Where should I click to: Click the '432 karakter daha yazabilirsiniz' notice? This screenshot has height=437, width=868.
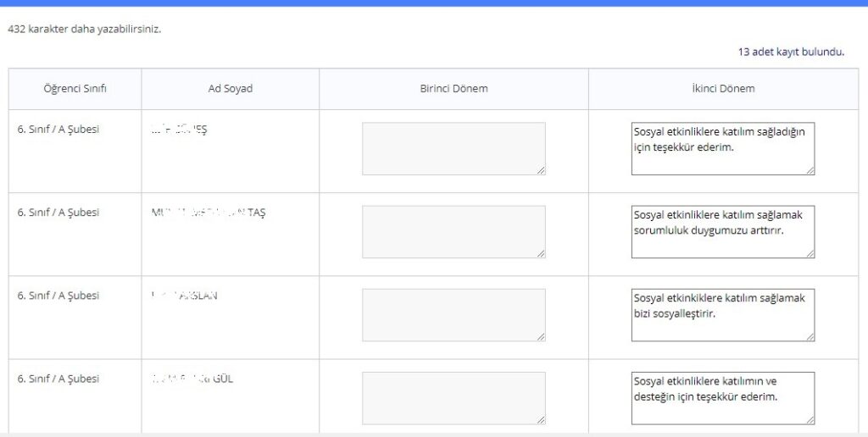click(84, 29)
